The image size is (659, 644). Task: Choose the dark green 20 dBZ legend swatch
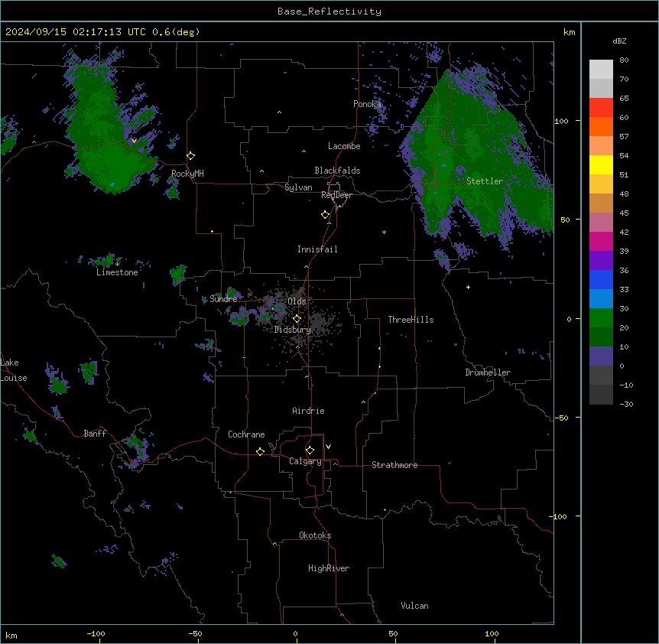601,337
